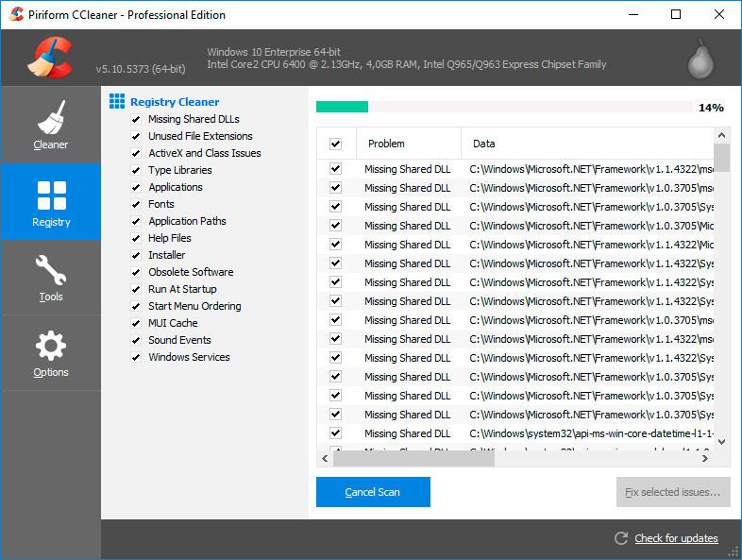Click the CCleaner title bar icon

point(16,14)
